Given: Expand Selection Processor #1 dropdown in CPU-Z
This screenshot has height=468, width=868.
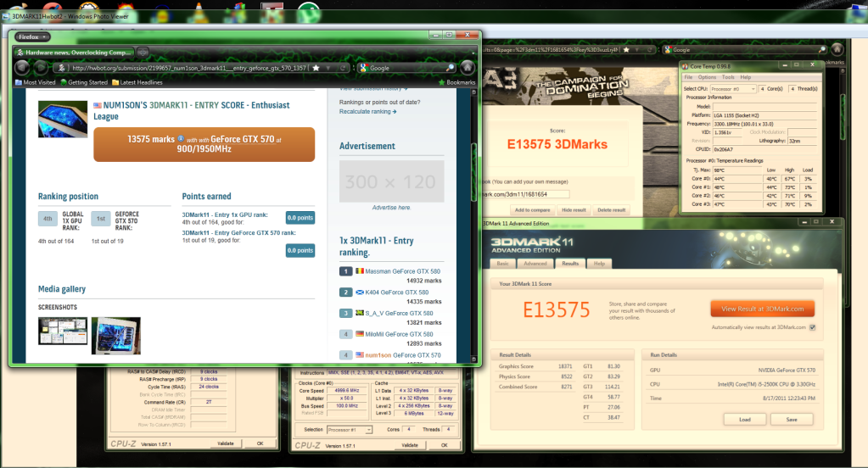Looking at the screenshot, I should tap(350, 430).
